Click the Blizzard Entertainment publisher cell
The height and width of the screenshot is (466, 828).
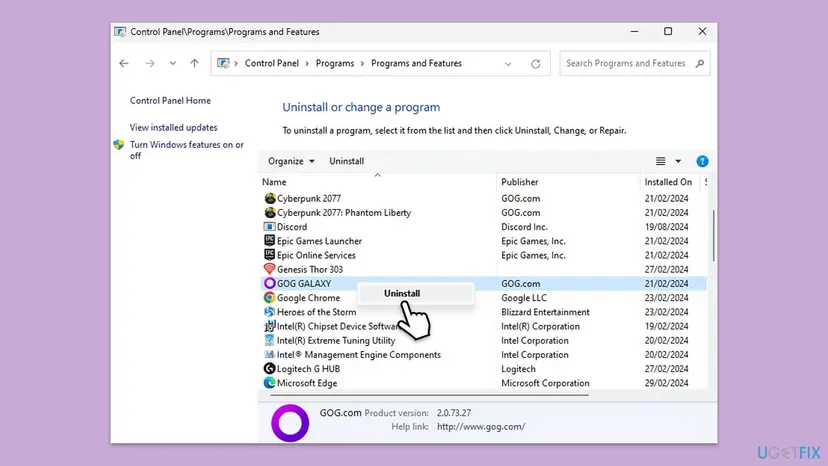[545, 312]
